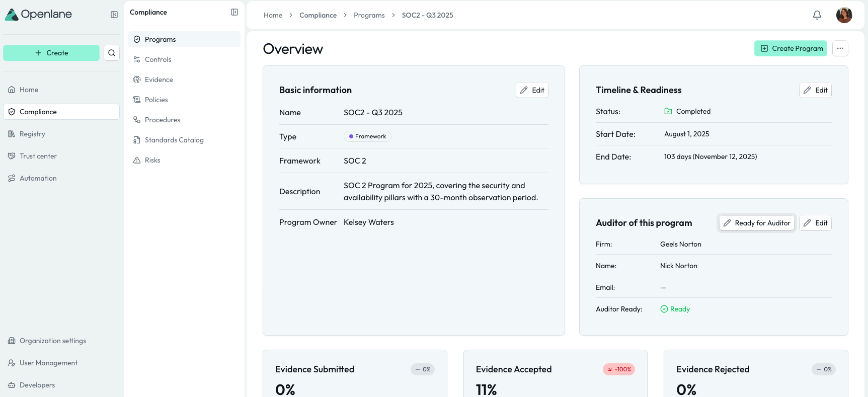This screenshot has width=868, height=397.
Task: Select Standards Catalog in sidebar
Action: coord(174,140)
